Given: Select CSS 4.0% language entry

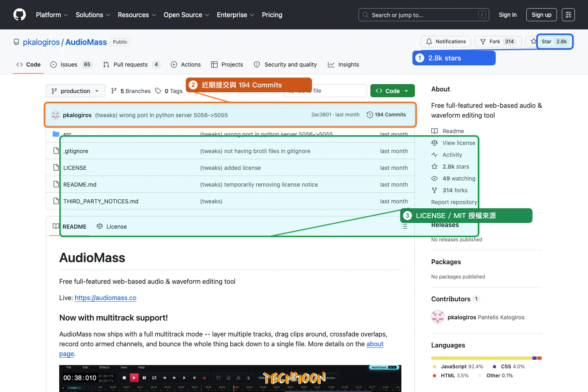Looking at the screenshot, I should (509, 367).
